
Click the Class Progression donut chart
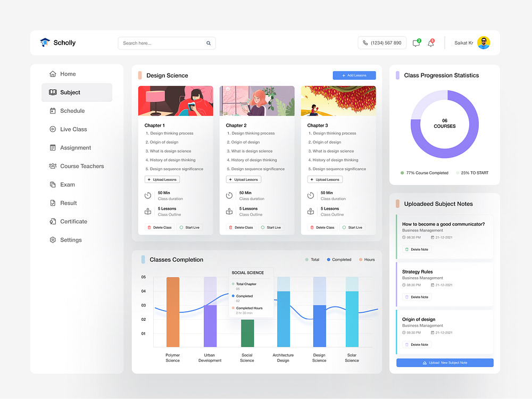pyautogui.click(x=444, y=124)
